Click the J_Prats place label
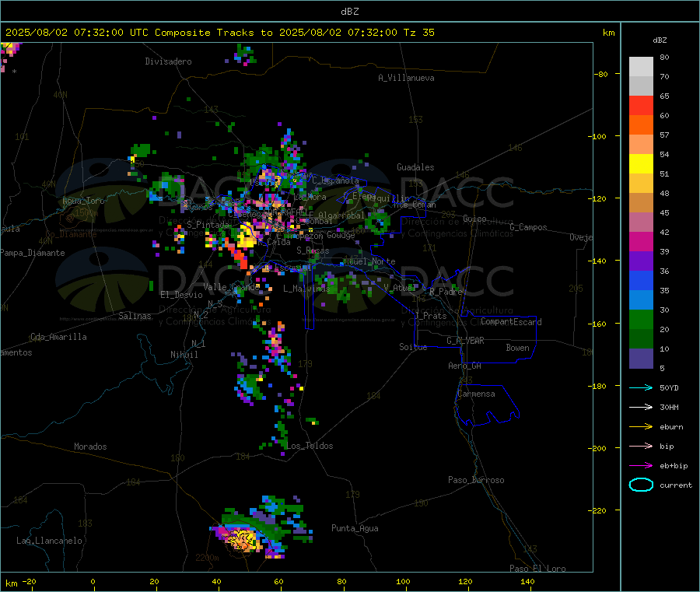The height and width of the screenshot is (592, 700). (431, 316)
